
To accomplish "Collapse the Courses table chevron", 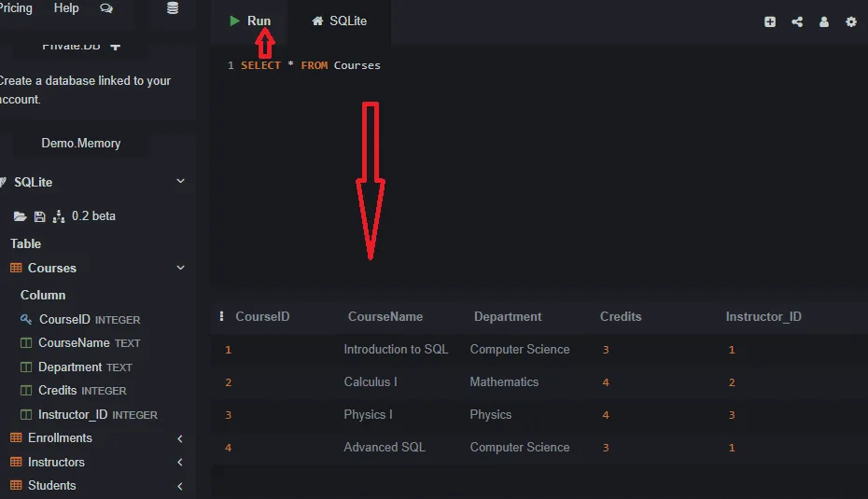I will 180,269.
